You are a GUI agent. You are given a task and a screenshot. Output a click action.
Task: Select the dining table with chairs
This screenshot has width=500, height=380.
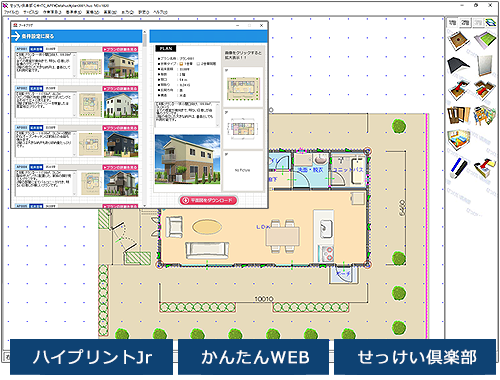282,236
